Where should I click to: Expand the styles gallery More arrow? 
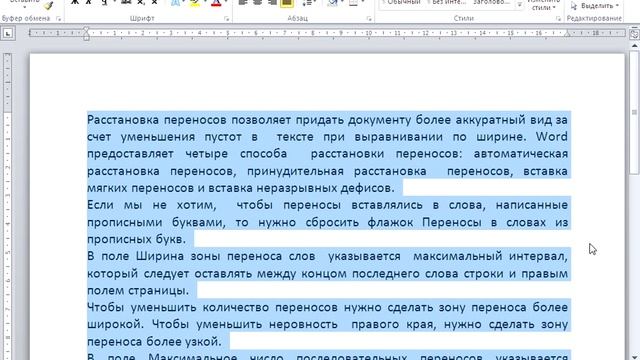click(519, 5)
